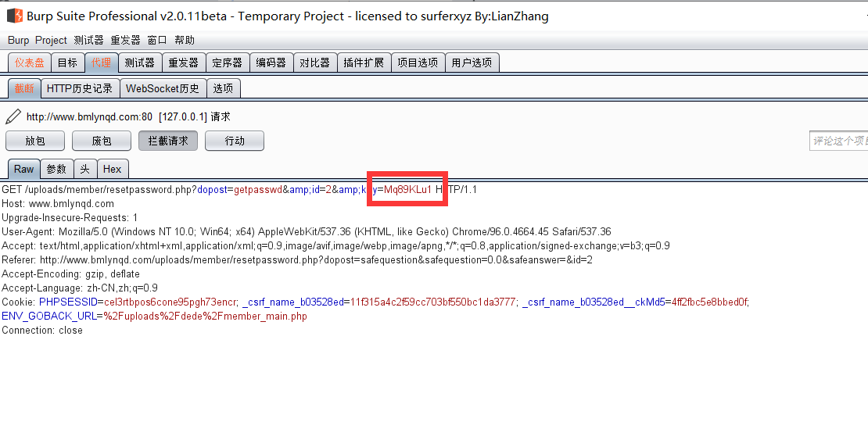This screenshot has width=868, height=422.
Task: Click the comment input field 评论这个项目
Action: (x=838, y=141)
